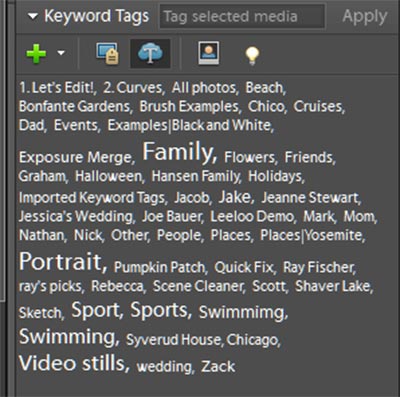Image resolution: width=400 pixels, height=397 pixels.
Task: Switch to keyword tag hierarchy view icon
Action: [x=107, y=53]
